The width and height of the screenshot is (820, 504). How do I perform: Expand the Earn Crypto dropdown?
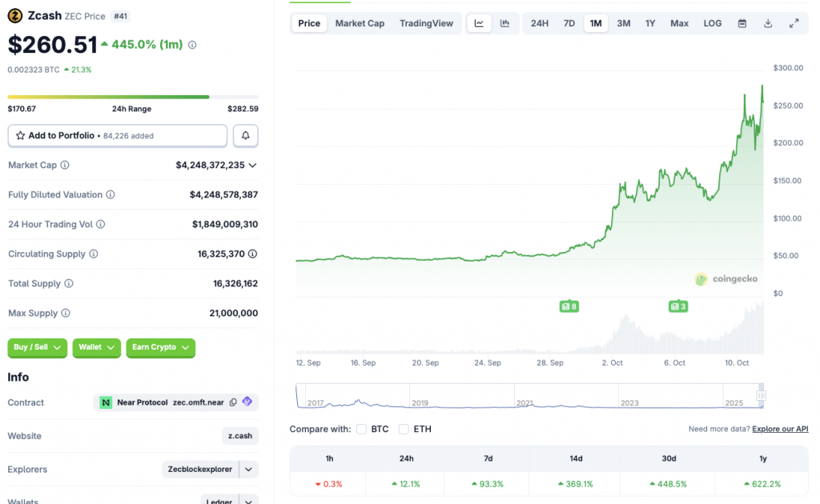tap(160, 347)
